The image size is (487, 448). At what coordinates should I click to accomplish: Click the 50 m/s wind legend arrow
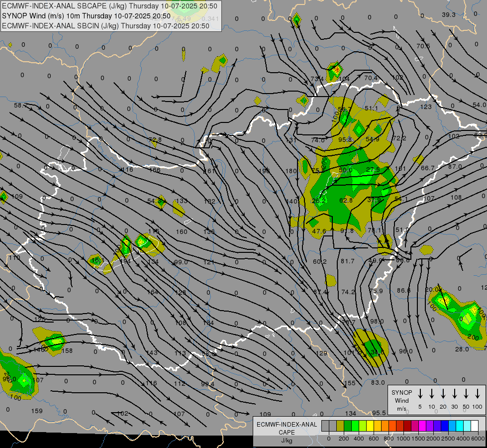(466, 394)
